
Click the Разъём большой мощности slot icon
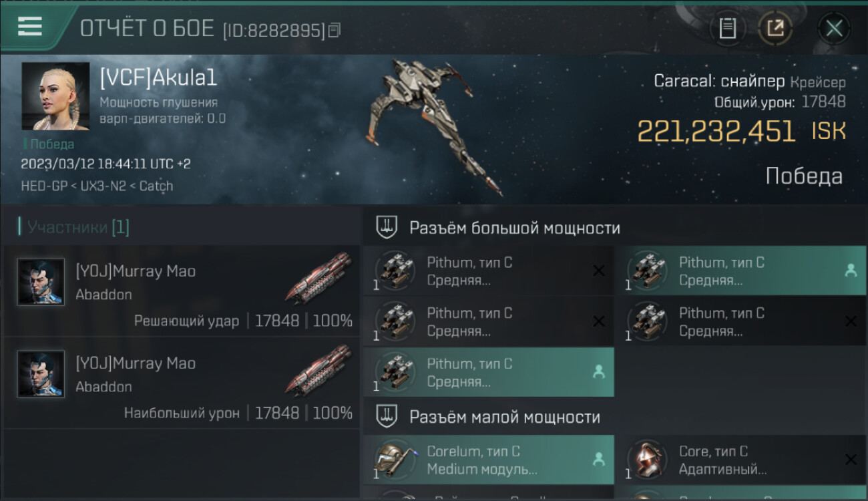tap(386, 228)
